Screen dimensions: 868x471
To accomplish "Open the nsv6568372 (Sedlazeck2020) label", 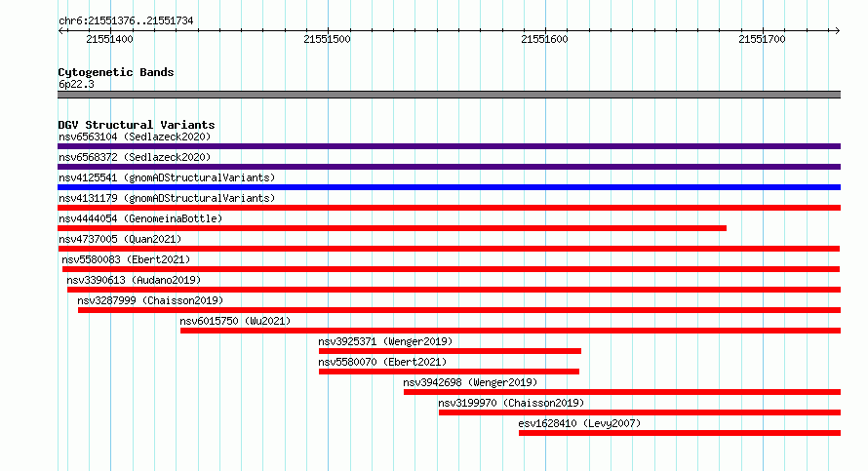I will pyautogui.click(x=135, y=157).
